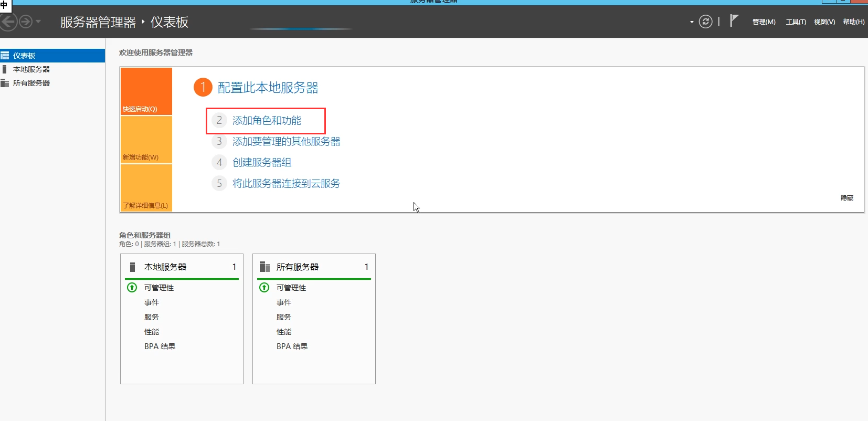Click 事件 in 本地服务器 tile
This screenshot has height=421, width=868.
152,302
